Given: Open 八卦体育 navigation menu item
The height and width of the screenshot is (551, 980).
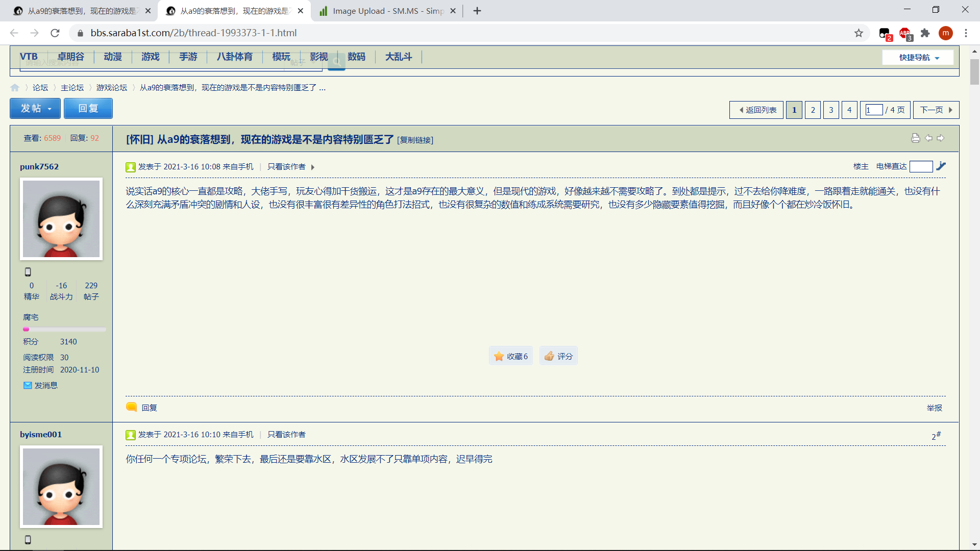Looking at the screenshot, I should tap(234, 57).
